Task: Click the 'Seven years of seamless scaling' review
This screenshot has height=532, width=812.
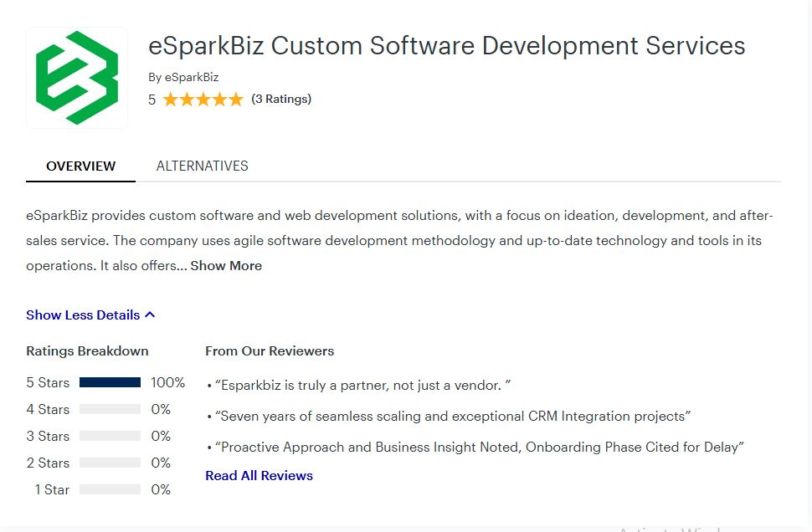Action: pos(452,416)
